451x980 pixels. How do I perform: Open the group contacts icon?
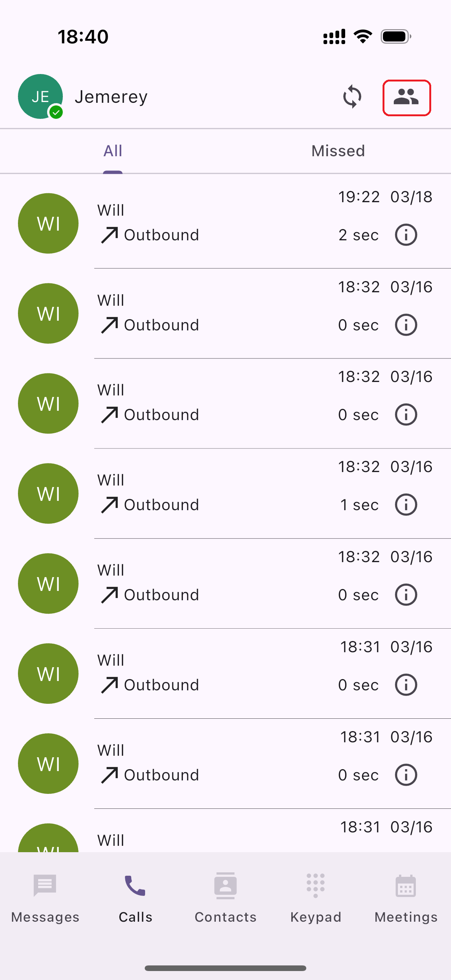pos(406,98)
